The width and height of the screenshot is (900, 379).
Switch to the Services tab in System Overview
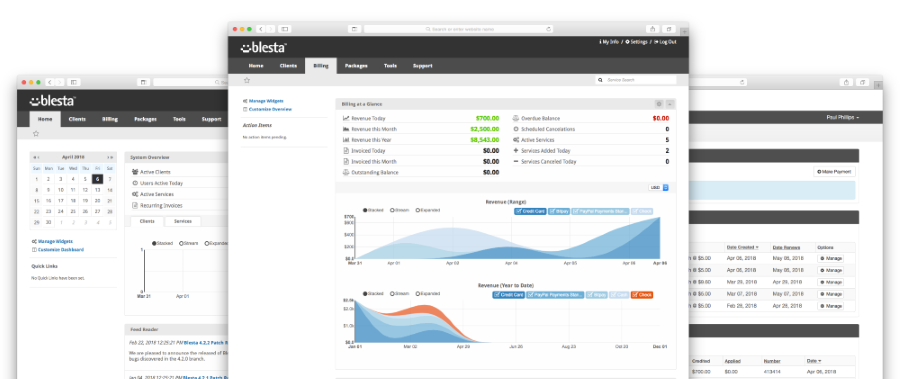[183, 221]
